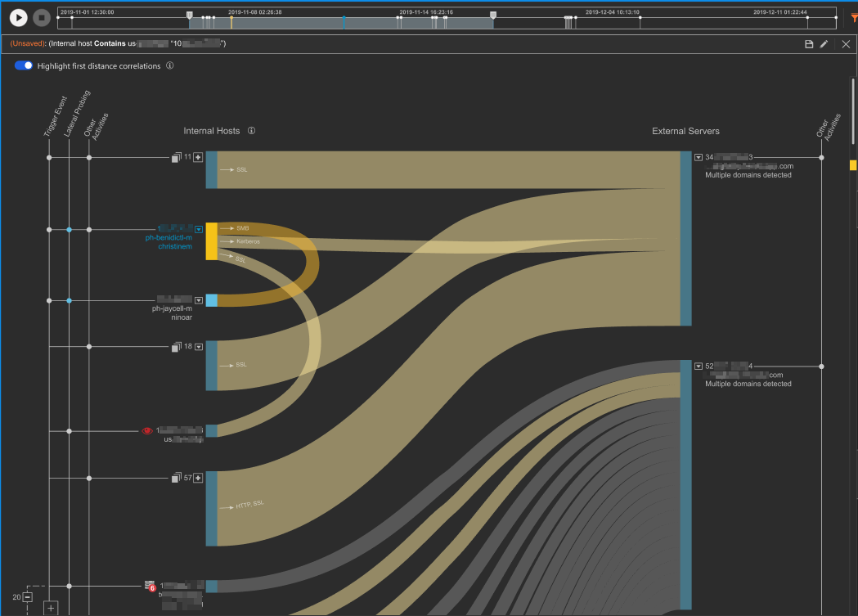Open dropdown for the 18 hosts group
This screenshot has height=616, width=858.
(x=199, y=347)
